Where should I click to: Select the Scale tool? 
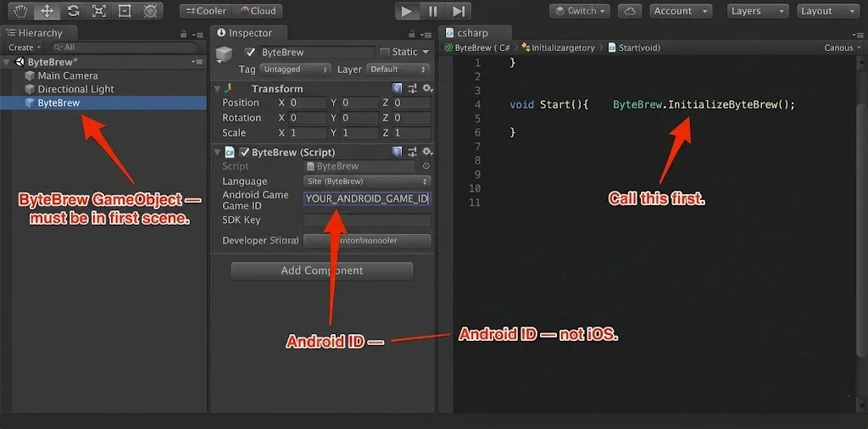[x=99, y=10]
